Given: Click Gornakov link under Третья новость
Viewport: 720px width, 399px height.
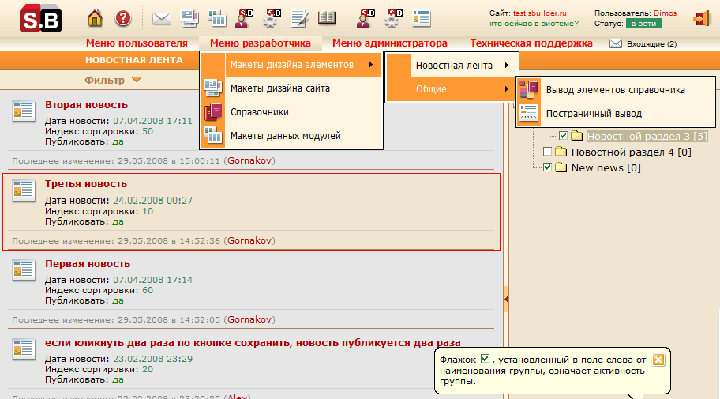Looking at the screenshot, I should 249,241.
